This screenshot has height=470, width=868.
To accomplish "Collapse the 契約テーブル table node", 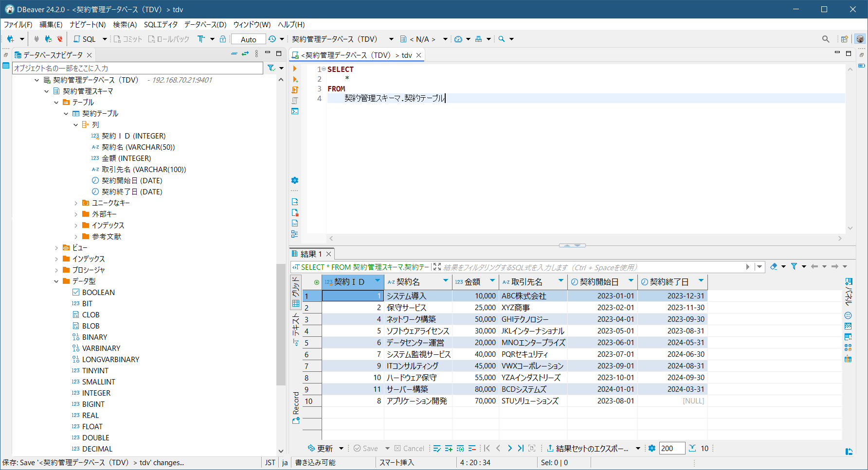I will pos(66,114).
